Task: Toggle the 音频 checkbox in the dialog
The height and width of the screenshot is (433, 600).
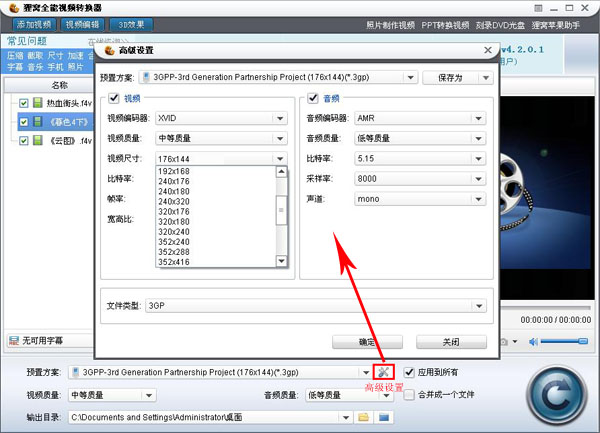Action: 313,98
